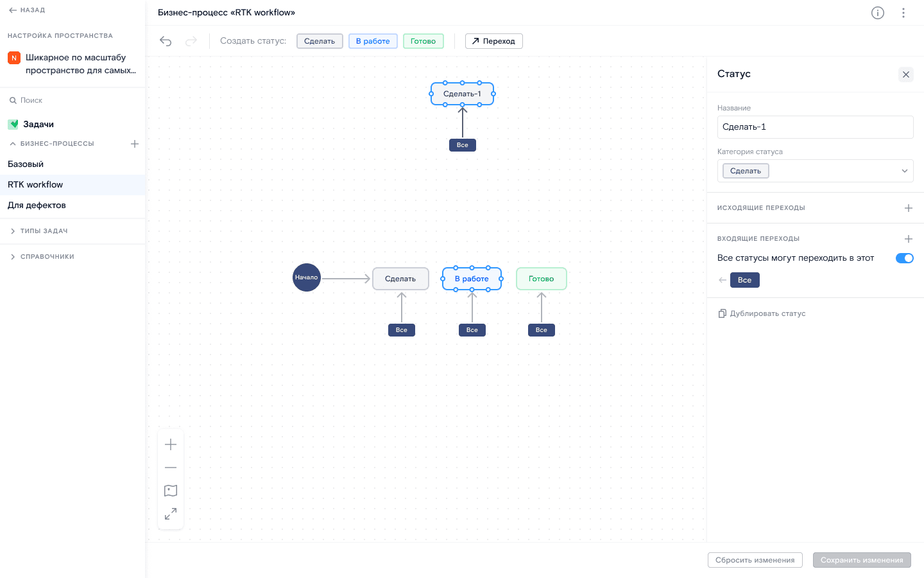This screenshot has width=924, height=578.
Task: Open the info icon in header
Action: click(878, 13)
